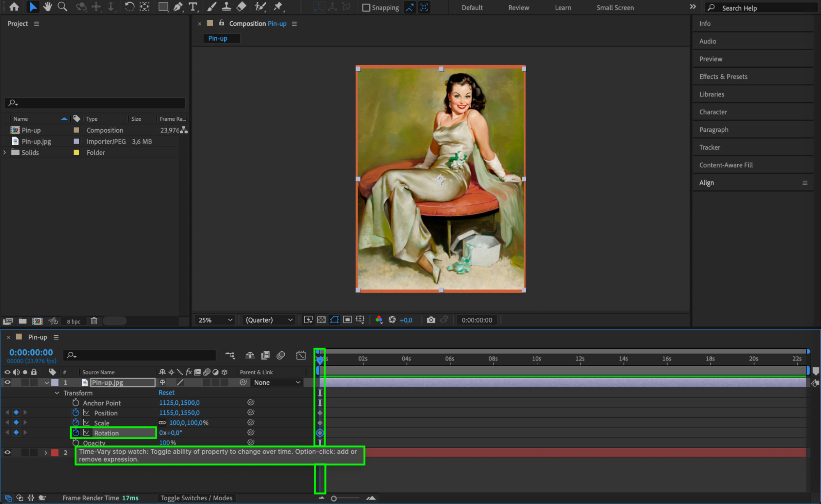Open the Parent None dropdown

coord(277,382)
